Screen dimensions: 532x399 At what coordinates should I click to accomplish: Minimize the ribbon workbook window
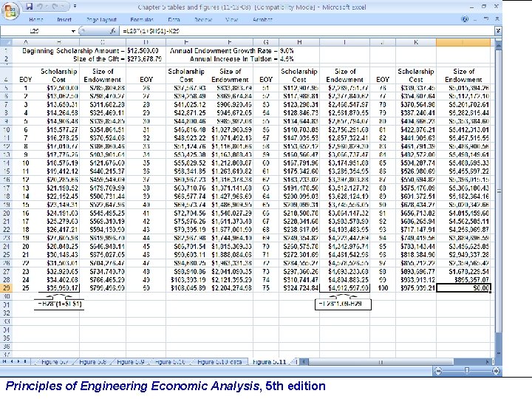(476, 19)
